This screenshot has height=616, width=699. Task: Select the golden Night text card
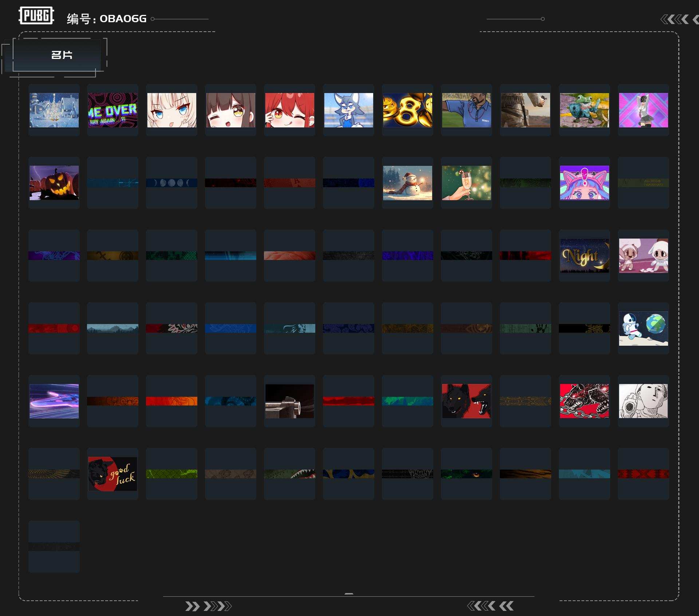coord(584,255)
